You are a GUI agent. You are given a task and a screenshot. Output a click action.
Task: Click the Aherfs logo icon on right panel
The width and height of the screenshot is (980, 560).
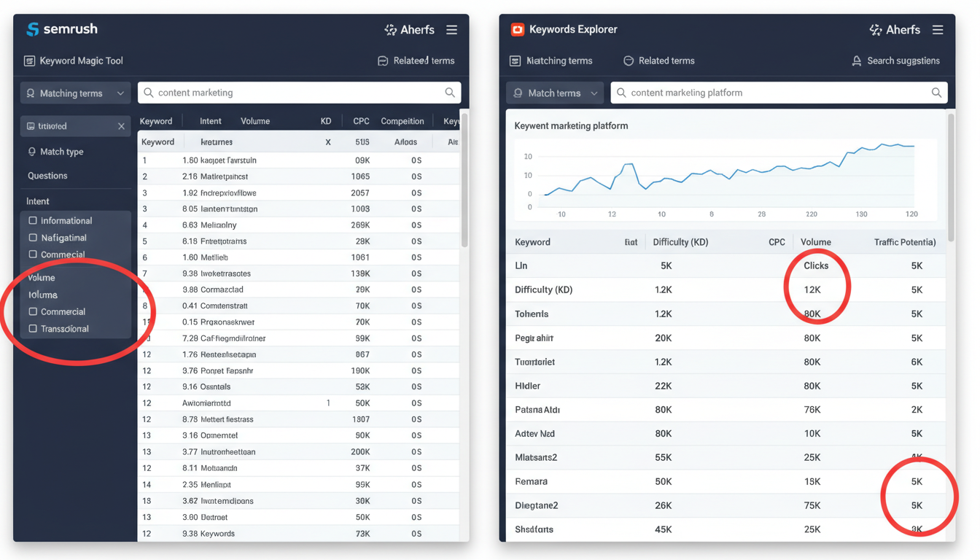875,29
